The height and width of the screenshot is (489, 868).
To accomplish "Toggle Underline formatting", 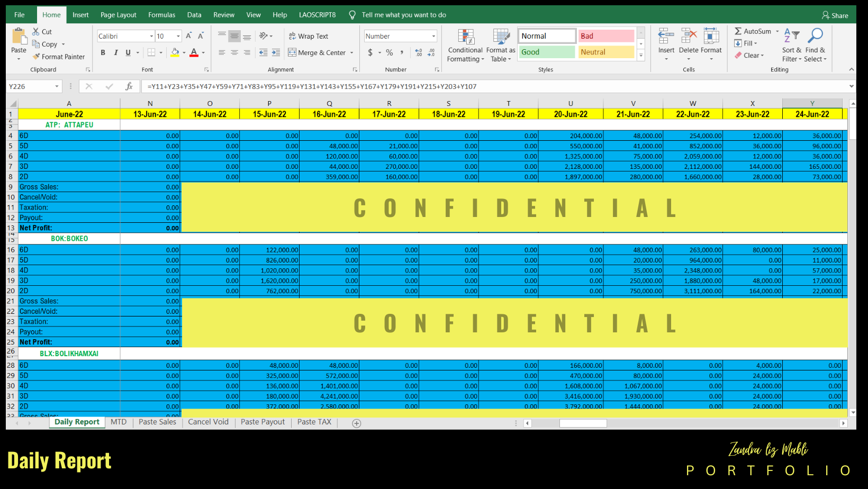I will [x=128, y=52].
